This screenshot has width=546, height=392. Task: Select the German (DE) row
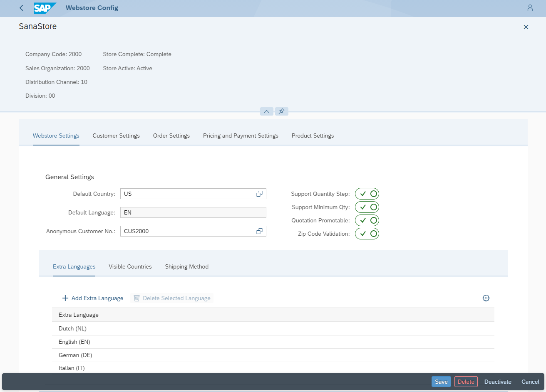tap(273, 355)
